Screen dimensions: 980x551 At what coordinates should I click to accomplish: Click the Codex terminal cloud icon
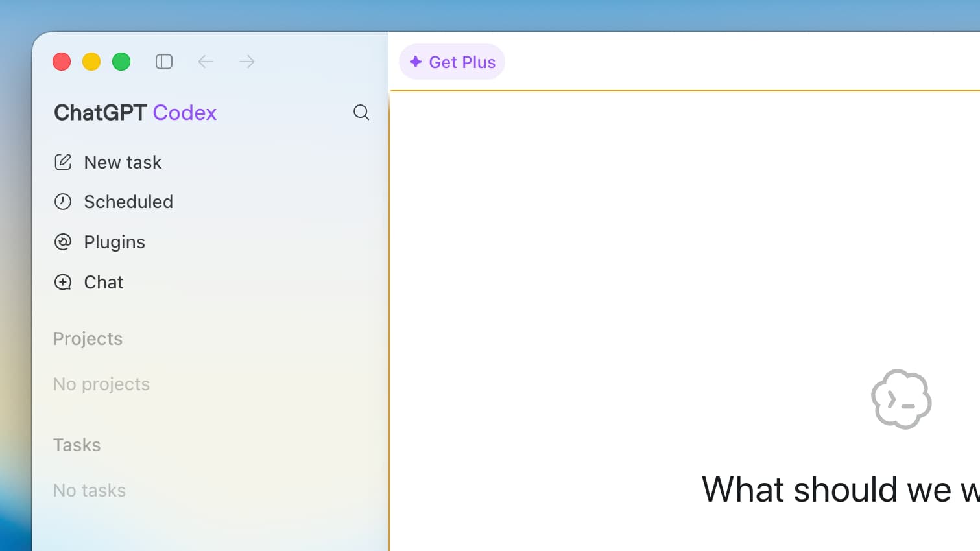tap(902, 399)
